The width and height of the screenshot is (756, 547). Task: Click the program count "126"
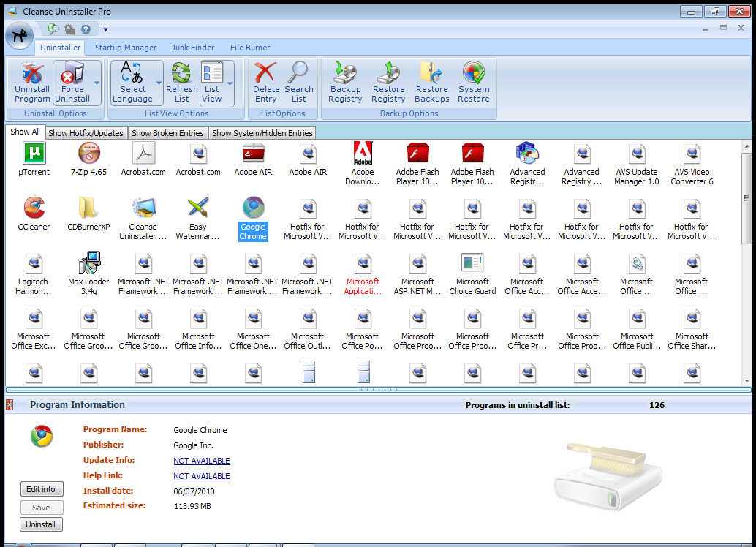point(657,405)
